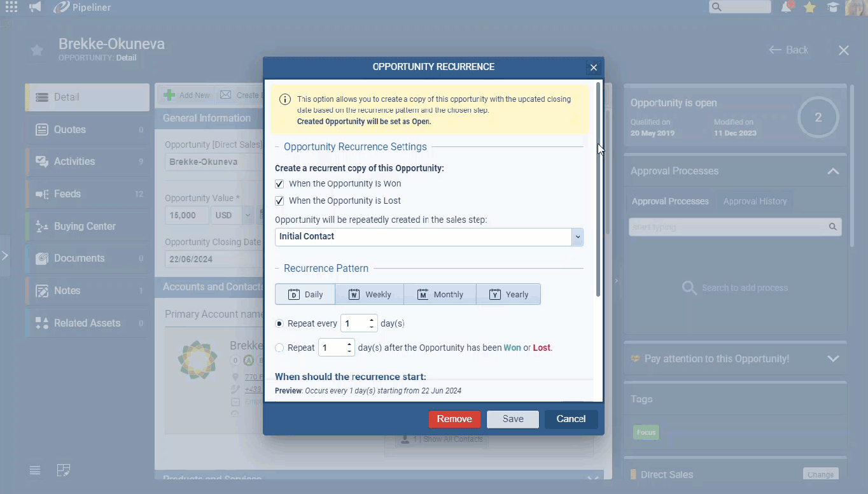Click the megaphone announcements icon
The width and height of the screenshot is (868, 494).
pyautogui.click(x=35, y=7)
